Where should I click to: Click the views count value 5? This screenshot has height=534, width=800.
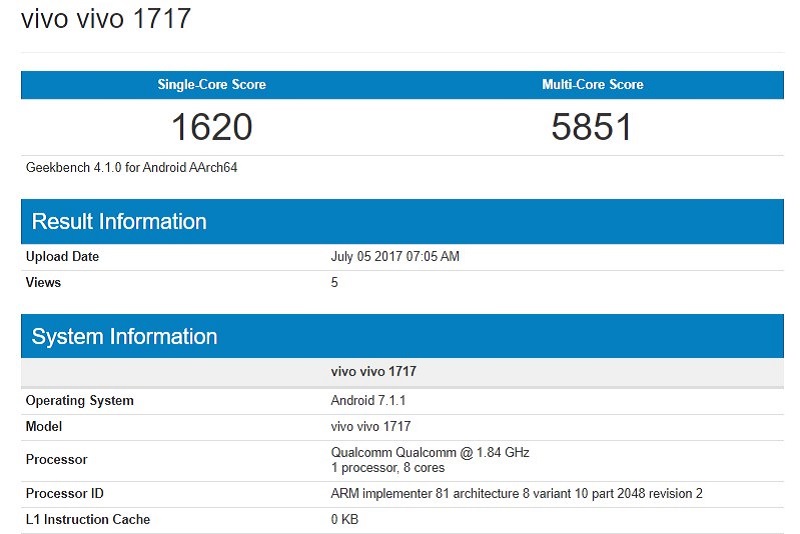click(334, 282)
